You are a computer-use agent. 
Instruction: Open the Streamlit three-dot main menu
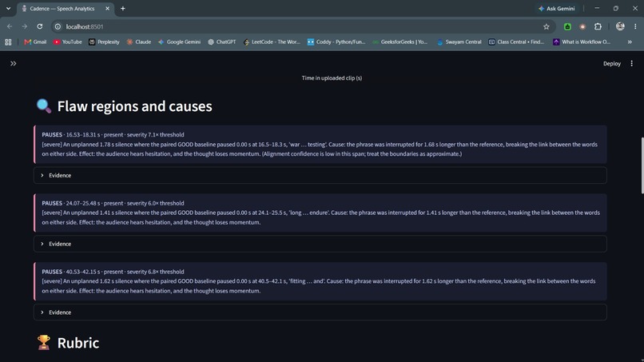[632, 64]
